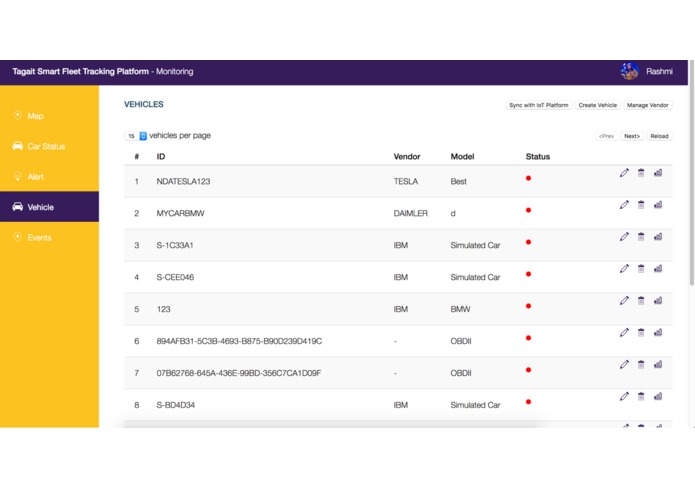695x494 pixels.
Task: Edit vehicle S-1C33A1 with pencil icon
Action: click(x=624, y=237)
